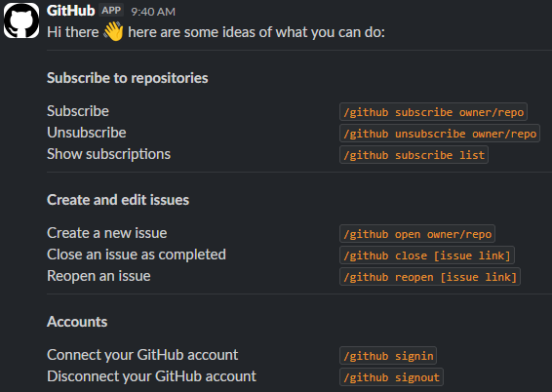Click the '/github signin' code snippet
Image resolution: width=552 pixels, height=392 pixels.
tap(388, 356)
